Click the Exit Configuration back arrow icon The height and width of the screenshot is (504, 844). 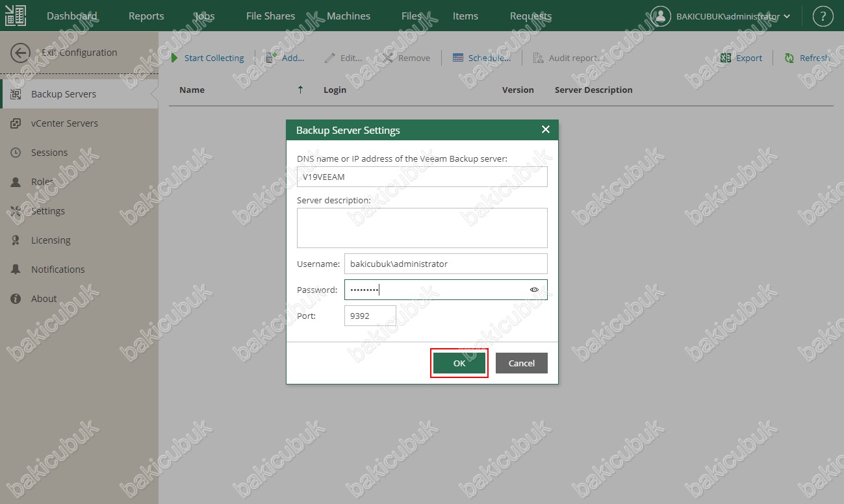[21, 53]
